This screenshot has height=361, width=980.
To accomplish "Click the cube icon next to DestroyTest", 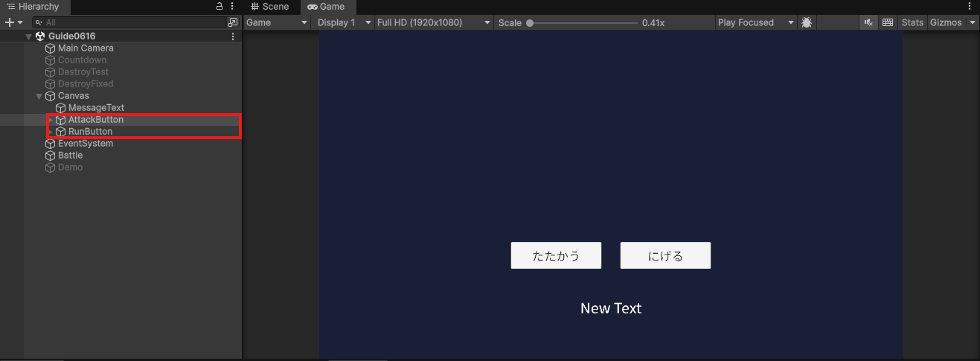I will coord(51,72).
